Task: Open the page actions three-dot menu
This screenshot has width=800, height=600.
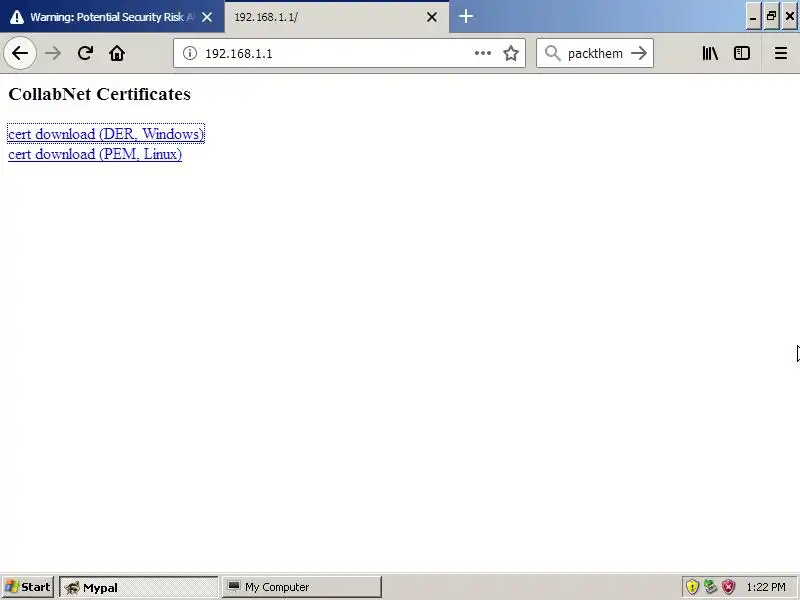Action: click(x=483, y=53)
